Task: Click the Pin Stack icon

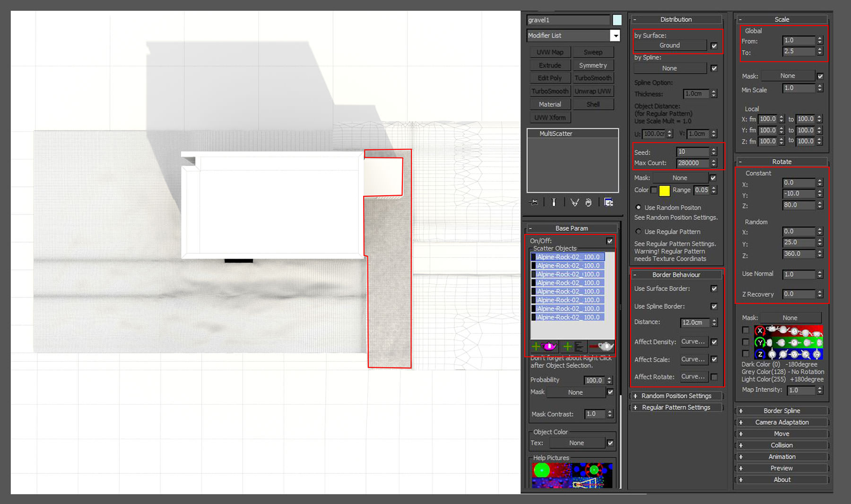Action: coord(534,202)
